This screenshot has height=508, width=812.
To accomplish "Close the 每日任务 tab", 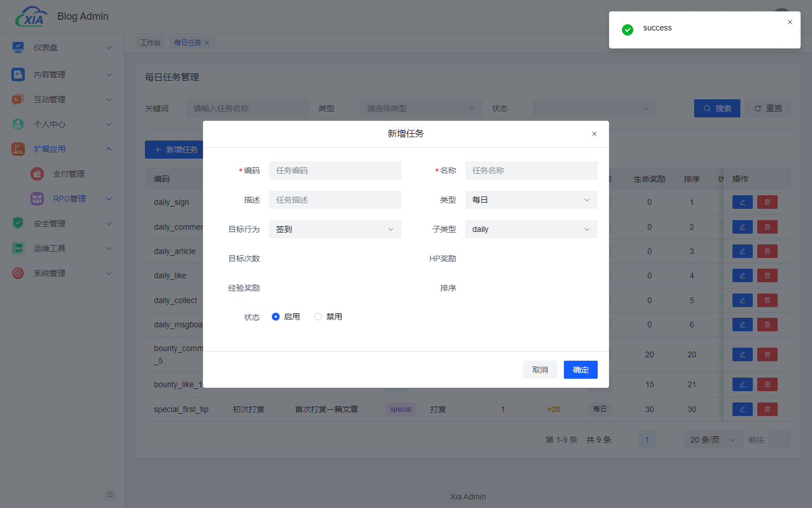I will (x=207, y=43).
